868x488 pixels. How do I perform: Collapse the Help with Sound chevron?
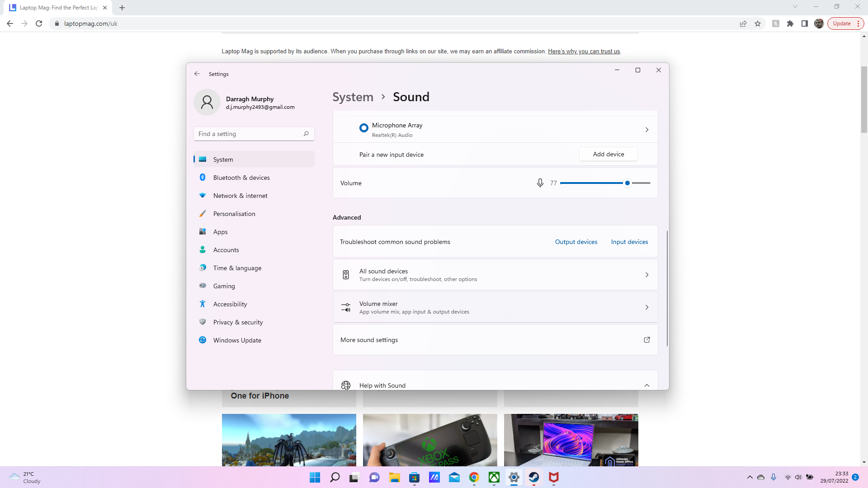(x=647, y=385)
